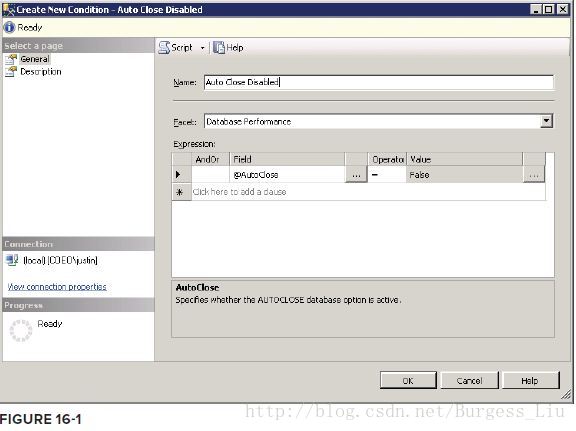The height and width of the screenshot is (431, 576).
Task: Click the Operator cell showing equals
Action: (387, 175)
